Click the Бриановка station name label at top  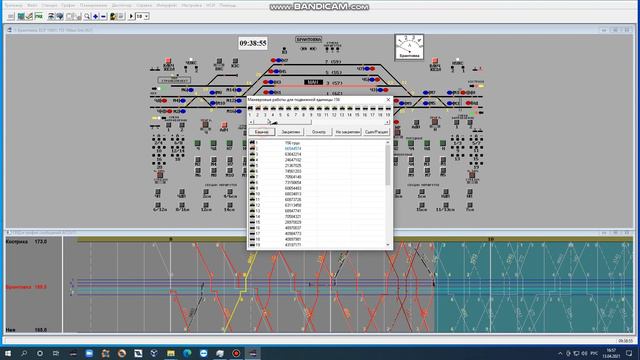point(309,40)
